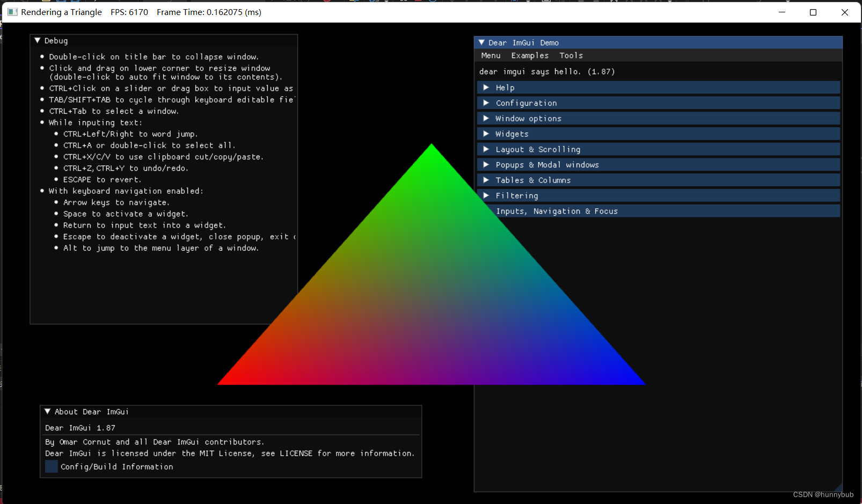Click the arrow icon beside Configuration
Image resolution: width=862 pixels, height=504 pixels.
pos(486,103)
